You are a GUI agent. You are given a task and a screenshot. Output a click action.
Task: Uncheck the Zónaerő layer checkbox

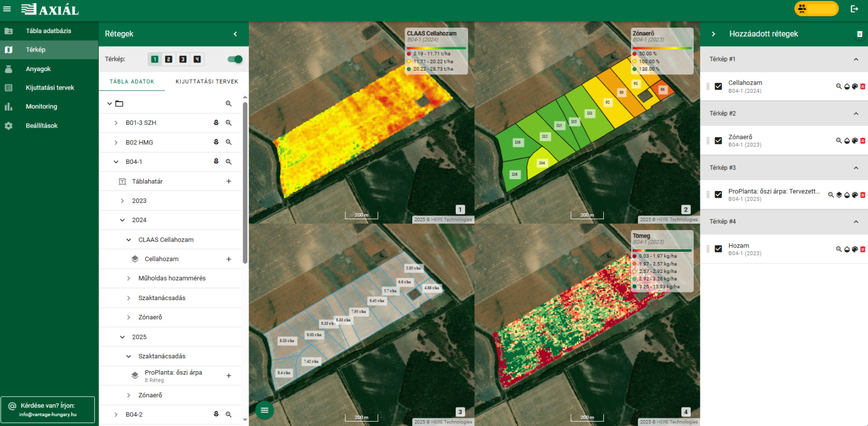coord(718,141)
